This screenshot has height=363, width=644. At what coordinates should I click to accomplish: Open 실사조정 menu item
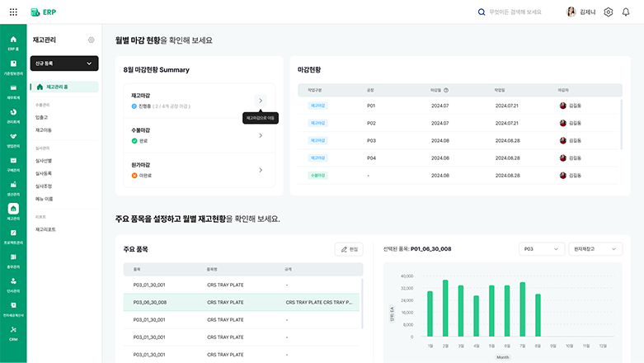pos(44,186)
